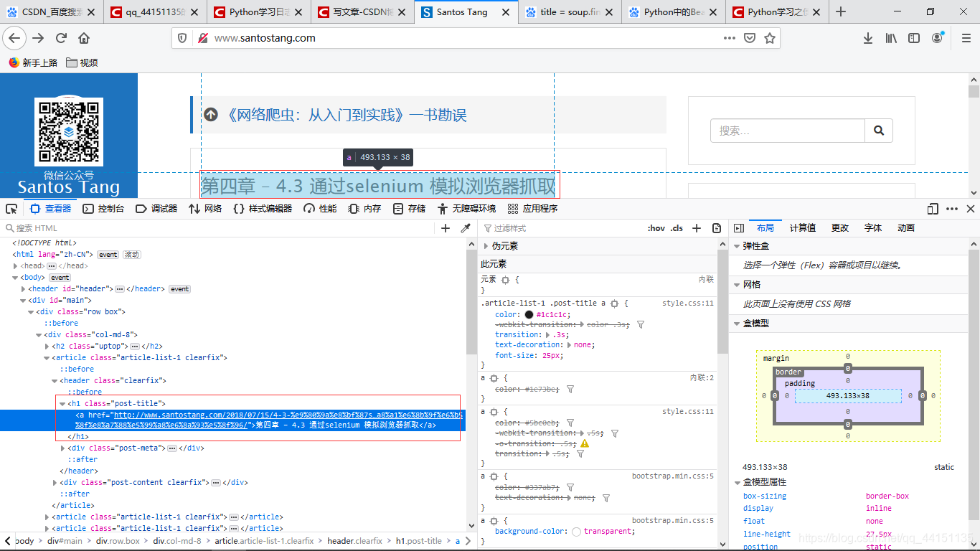
Task: Bookmark this page with the star icon
Action: [x=769, y=38]
